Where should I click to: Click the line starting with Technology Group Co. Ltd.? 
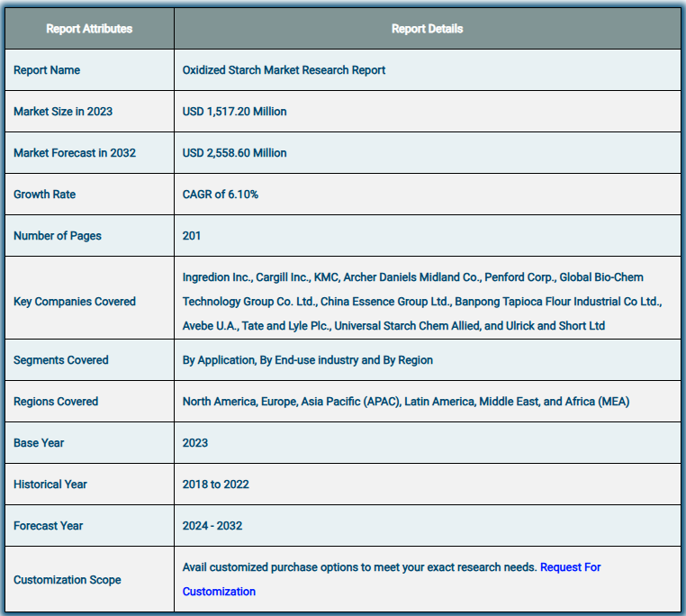422,302
